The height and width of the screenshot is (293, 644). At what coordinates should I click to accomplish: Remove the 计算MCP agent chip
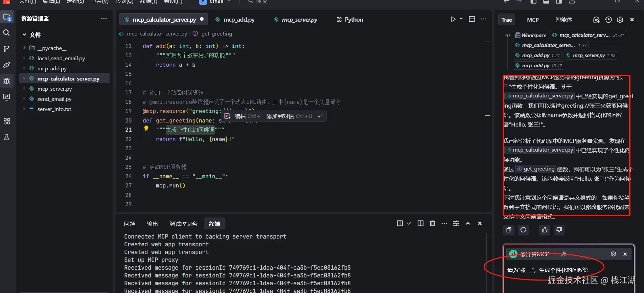(625, 254)
